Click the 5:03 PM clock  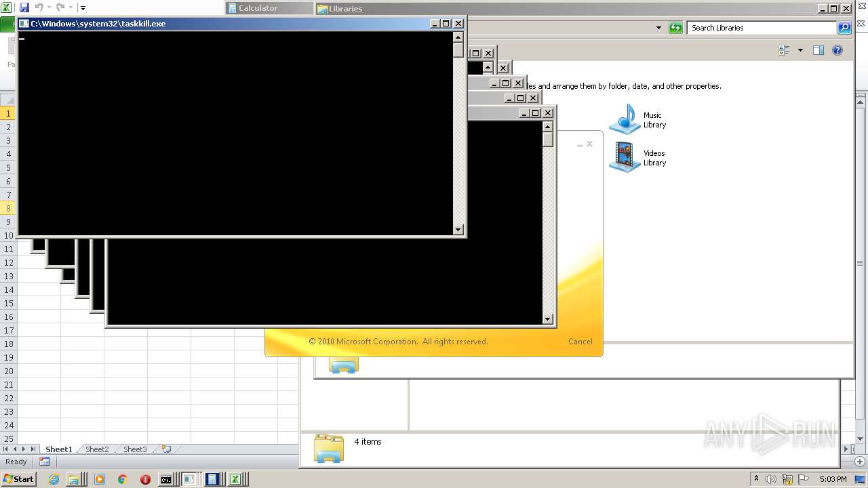[833, 479]
